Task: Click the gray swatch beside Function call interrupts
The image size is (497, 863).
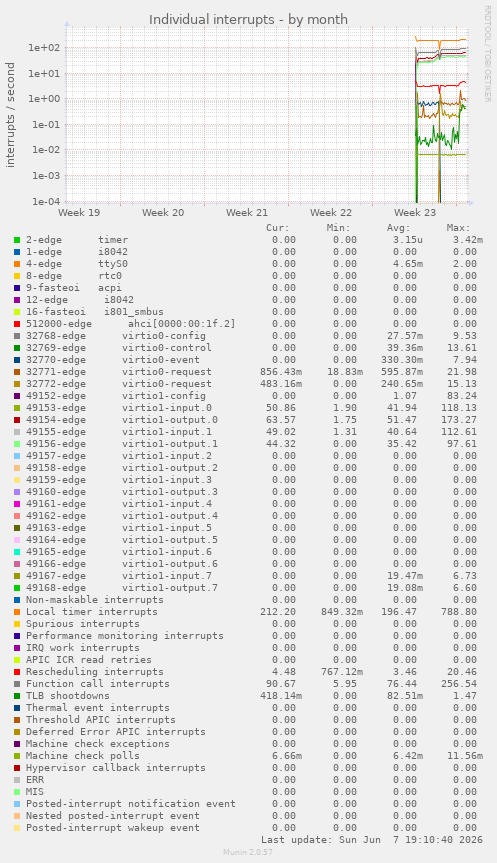Action: [x=17, y=684]
